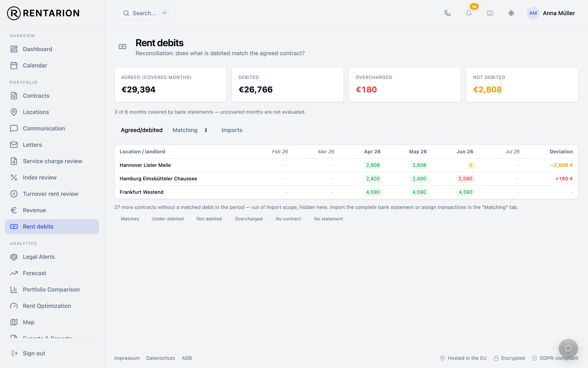Open notifications bell with 16 badge
This screenshot has height=368, width=588.
pos(469,13)
